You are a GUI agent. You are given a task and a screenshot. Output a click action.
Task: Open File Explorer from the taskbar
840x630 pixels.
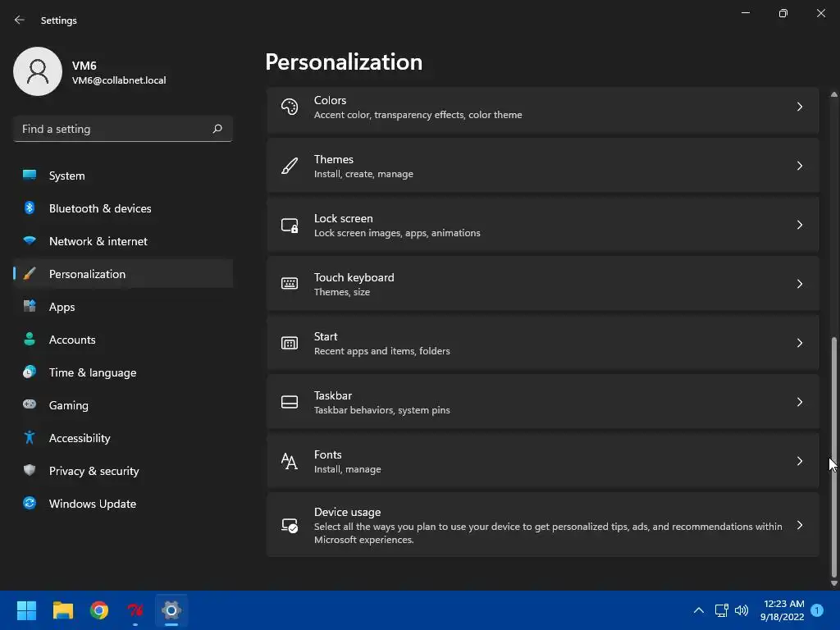tap(62, 610)
